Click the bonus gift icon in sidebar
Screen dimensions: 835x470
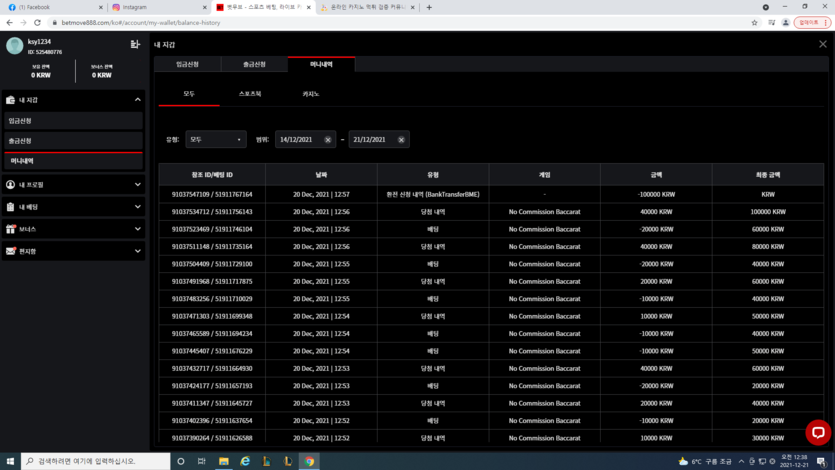[x=10, y=229]
